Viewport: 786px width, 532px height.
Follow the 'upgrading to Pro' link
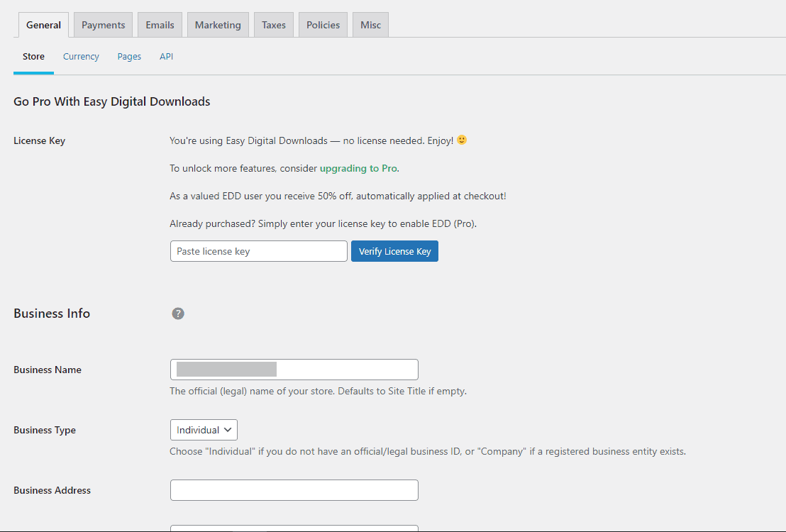click(x=358, y=168)
